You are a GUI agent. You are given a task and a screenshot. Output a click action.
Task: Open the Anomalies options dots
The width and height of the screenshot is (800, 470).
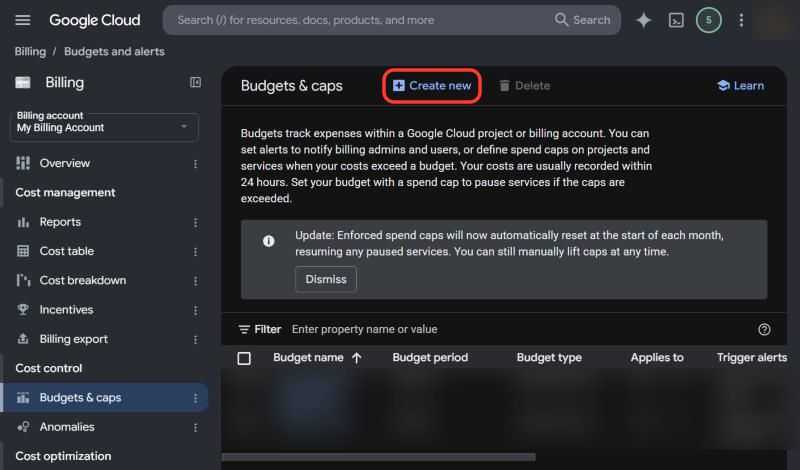pos(195,427)
